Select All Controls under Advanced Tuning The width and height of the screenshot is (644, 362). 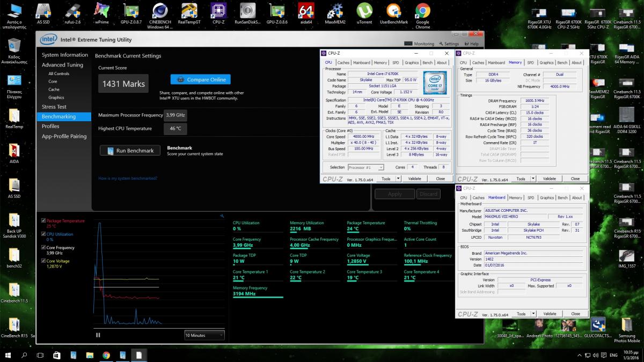(x=58, y=73)
